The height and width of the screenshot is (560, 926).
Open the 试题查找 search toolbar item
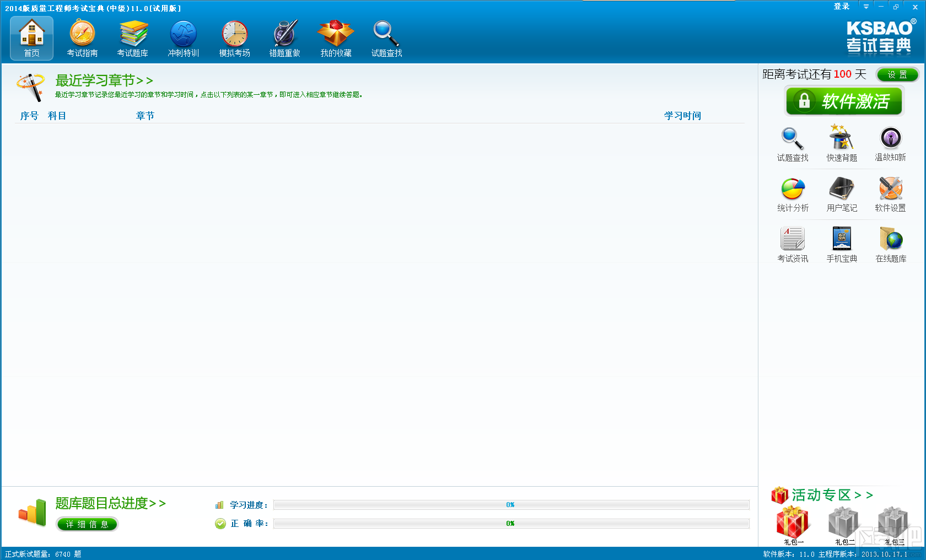point(386,38)
